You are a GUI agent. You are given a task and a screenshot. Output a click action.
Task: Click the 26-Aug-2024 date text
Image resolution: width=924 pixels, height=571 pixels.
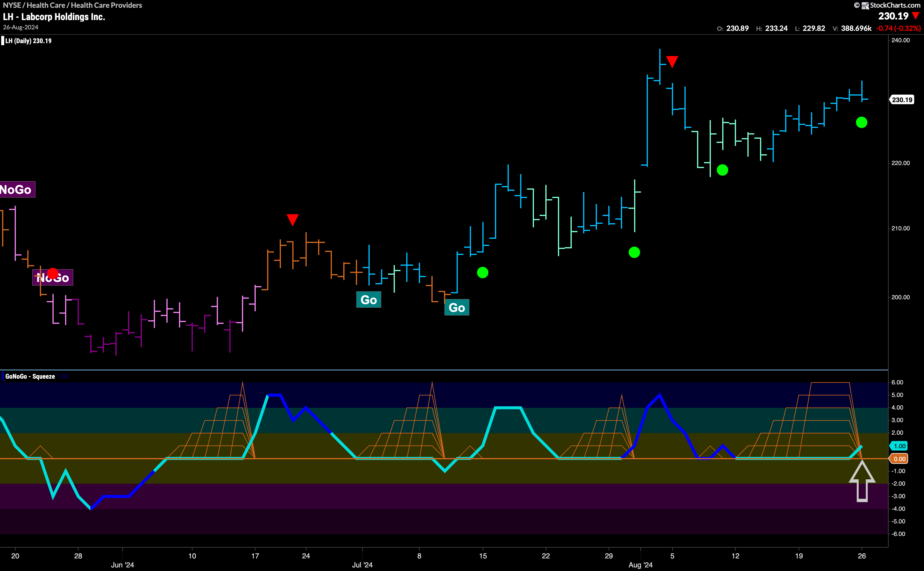tap(21, 28)
